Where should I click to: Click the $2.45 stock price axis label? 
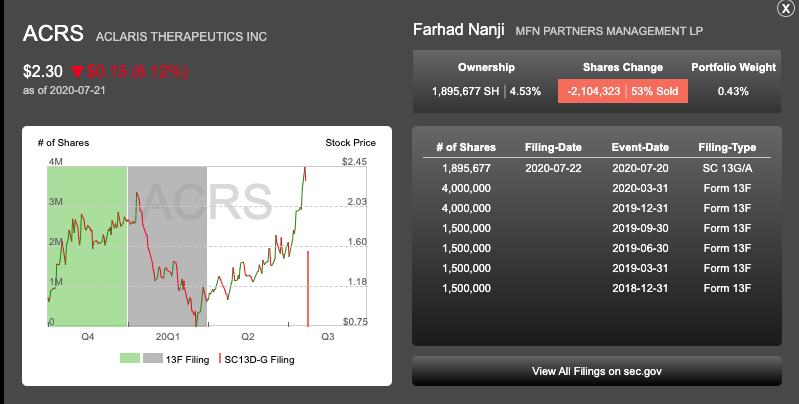[354, 162]
